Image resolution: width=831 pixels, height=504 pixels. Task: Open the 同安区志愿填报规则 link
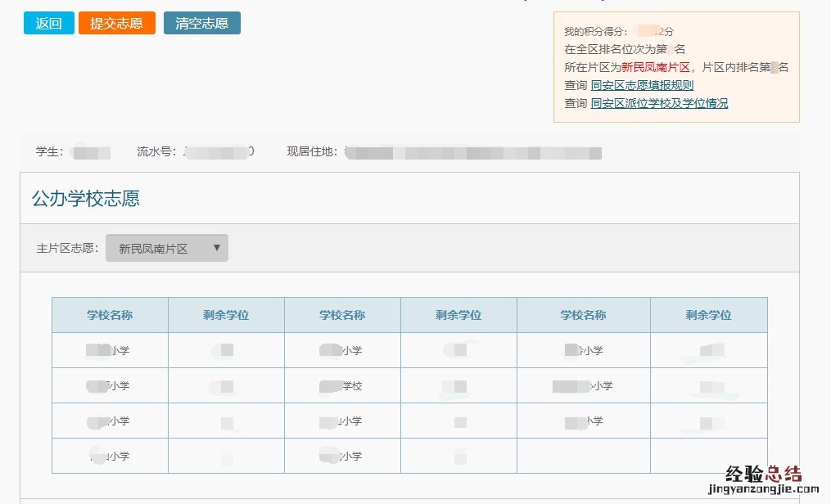click(x=642, y=85)
